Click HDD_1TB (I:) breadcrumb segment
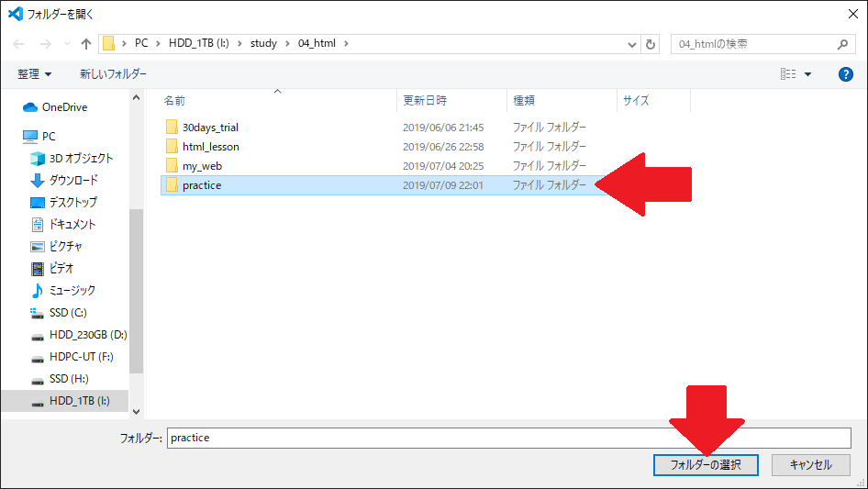868x489 pixels. click(199, 43)
